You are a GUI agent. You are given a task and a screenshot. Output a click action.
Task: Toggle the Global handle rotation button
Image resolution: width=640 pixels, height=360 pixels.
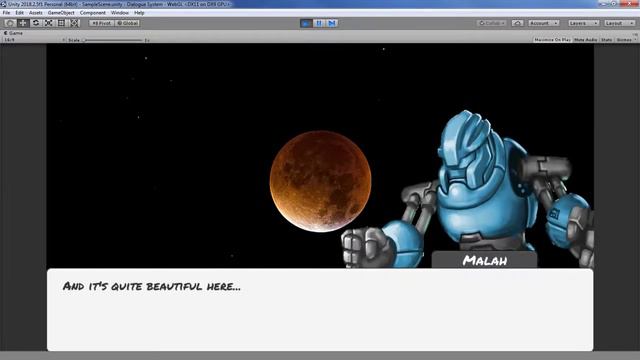pos(127,23)
